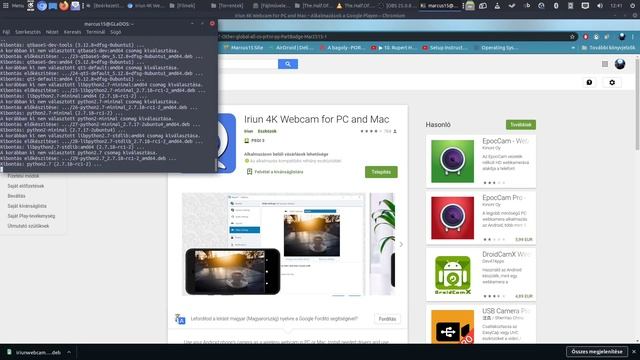Open the blue chat launcher icon in panel
The width and height of the screenshot is (640, 360).
tap(53, 6)
